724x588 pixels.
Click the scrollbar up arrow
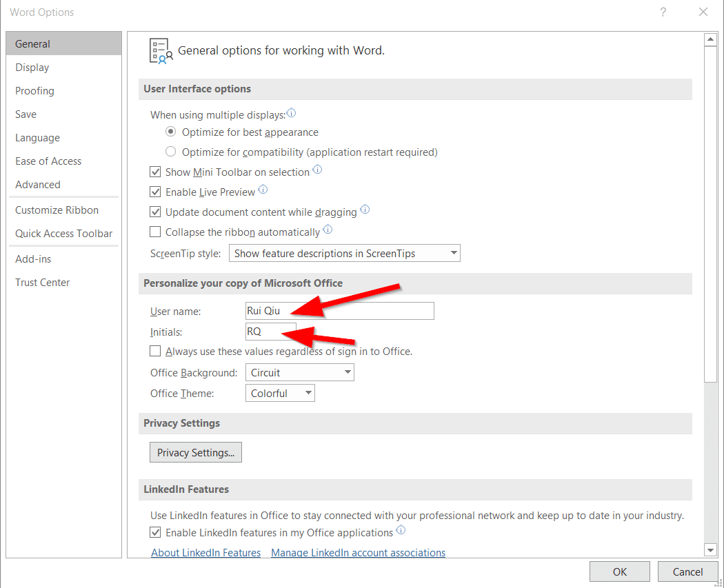[710, 40]
